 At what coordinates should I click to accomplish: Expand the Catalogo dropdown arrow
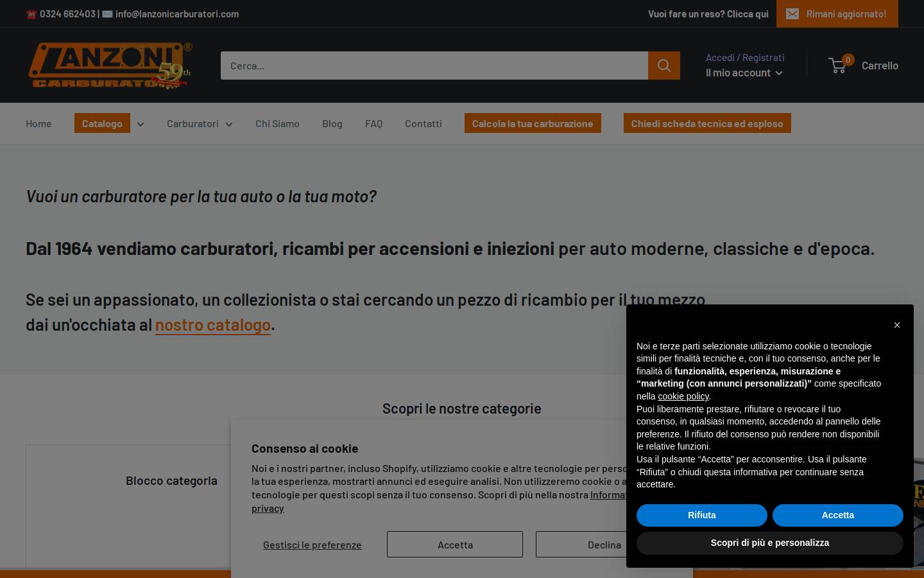point(141,124)
